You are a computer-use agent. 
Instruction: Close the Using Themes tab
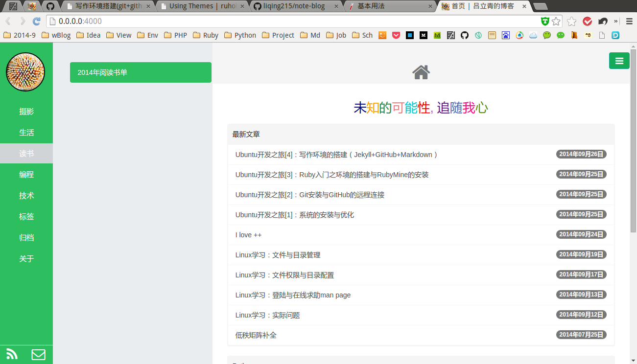point(241,6)
